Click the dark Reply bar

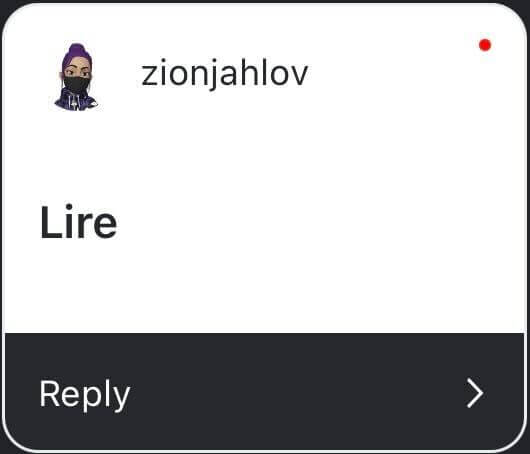[x=264, y=391]
